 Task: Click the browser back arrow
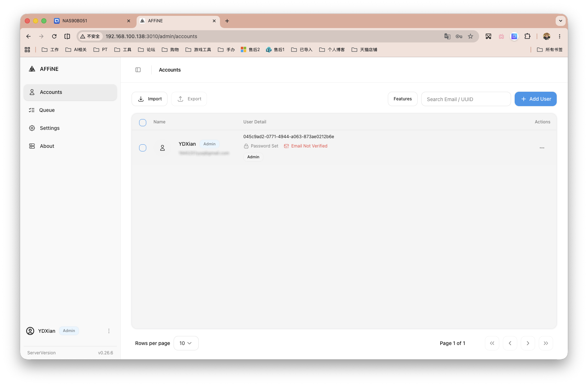tap(28, 36)
